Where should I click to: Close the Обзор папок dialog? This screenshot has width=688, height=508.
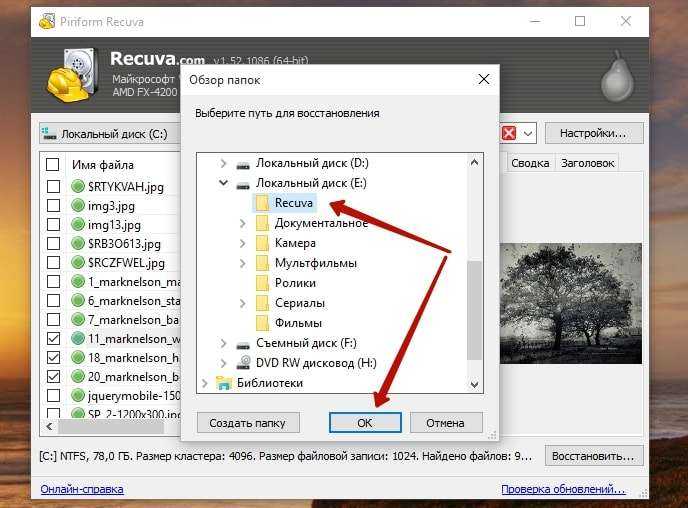click(x=484, y=79)
